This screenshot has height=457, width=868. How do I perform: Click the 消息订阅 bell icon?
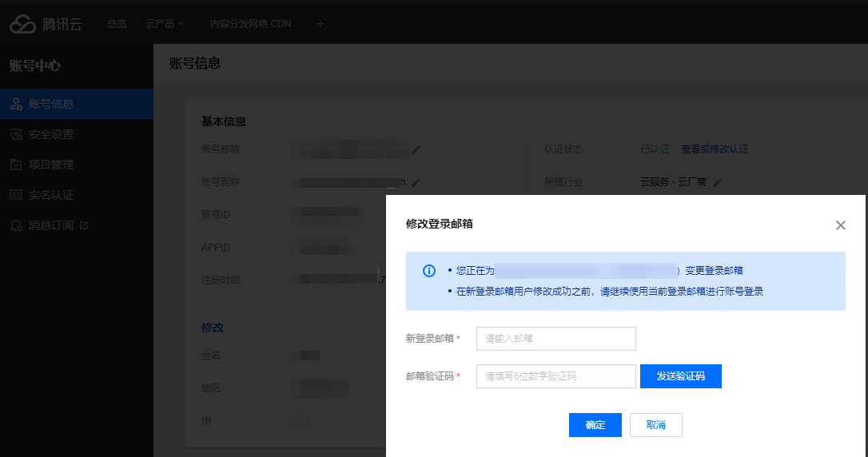[16, 225]
